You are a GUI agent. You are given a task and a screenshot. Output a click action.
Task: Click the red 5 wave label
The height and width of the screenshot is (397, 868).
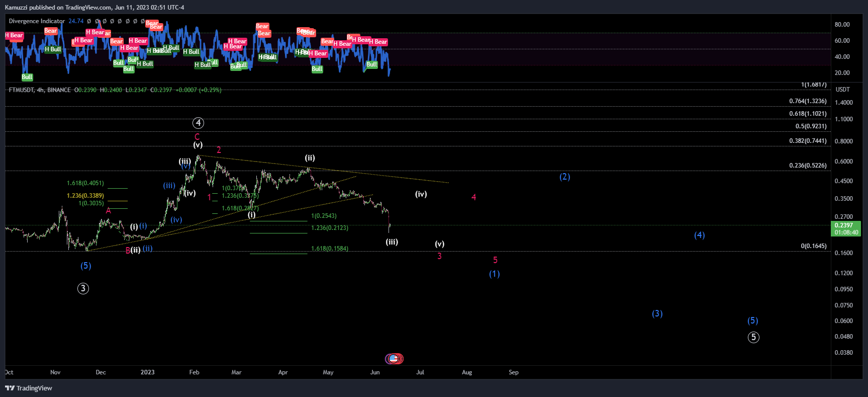pyautogui.click(x=495, y=260)
